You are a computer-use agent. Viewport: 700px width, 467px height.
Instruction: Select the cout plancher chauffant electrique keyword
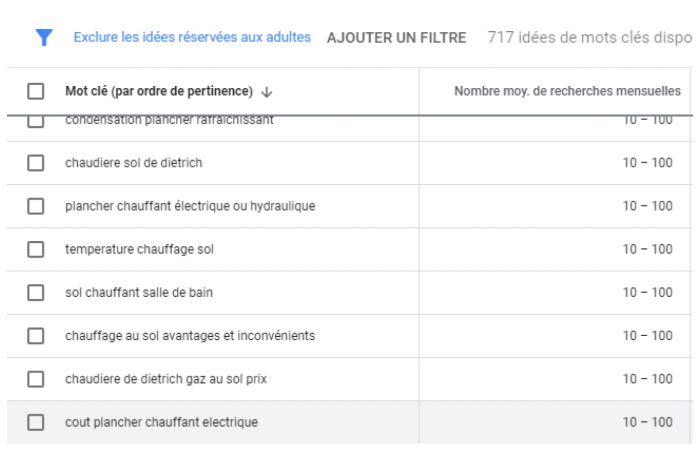click(161, 422)
